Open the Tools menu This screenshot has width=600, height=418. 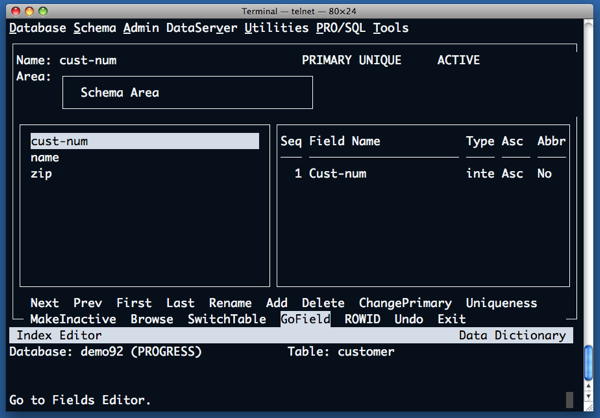click(x=391, y=28)
